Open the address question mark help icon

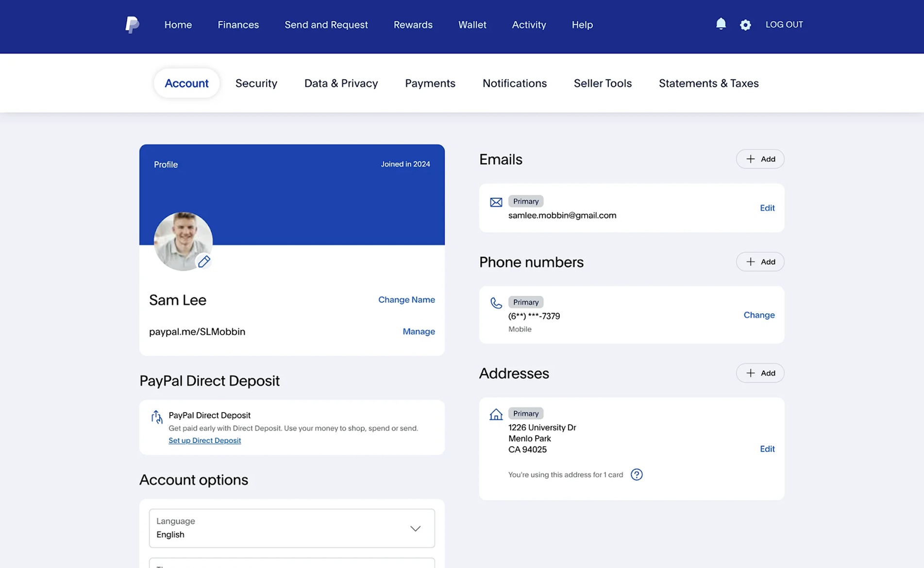click(x=636, y=474)
